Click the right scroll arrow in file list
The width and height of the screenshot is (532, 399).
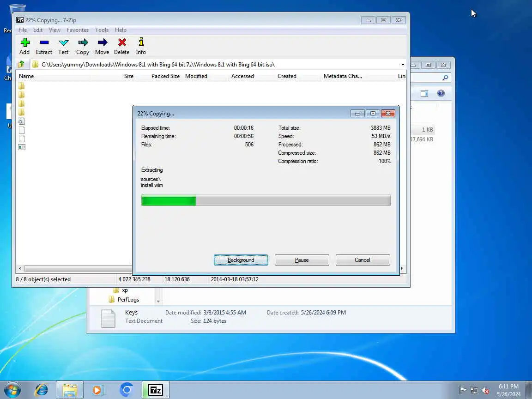[402, 269]
